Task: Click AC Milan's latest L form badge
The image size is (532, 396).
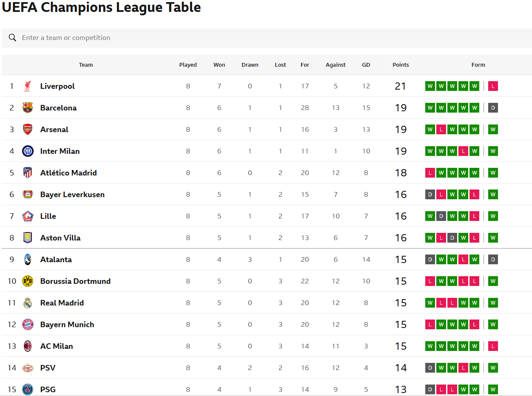Action: pyautogui.click(x=493, y=346)
